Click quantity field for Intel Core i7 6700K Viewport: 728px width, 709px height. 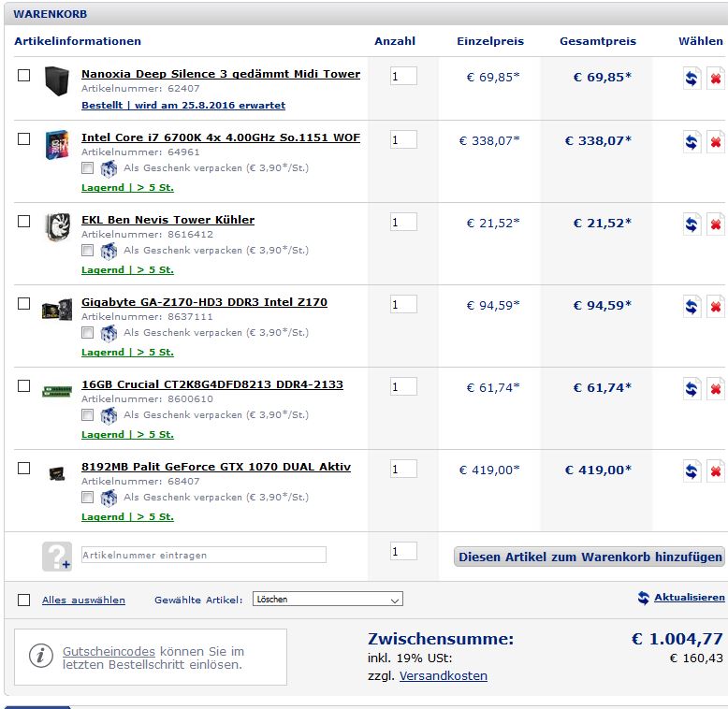403,139
